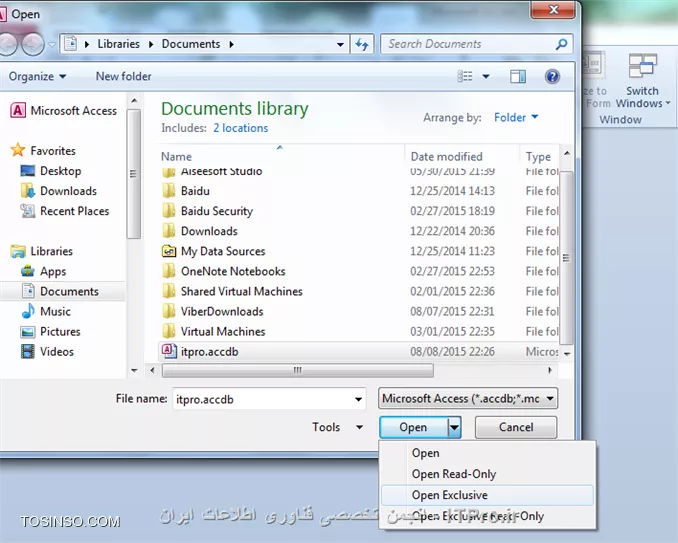This screenshot has width=678, height=543.
Task: Select the Aiseesoft Studio folder row
Action: pos(359,172)
